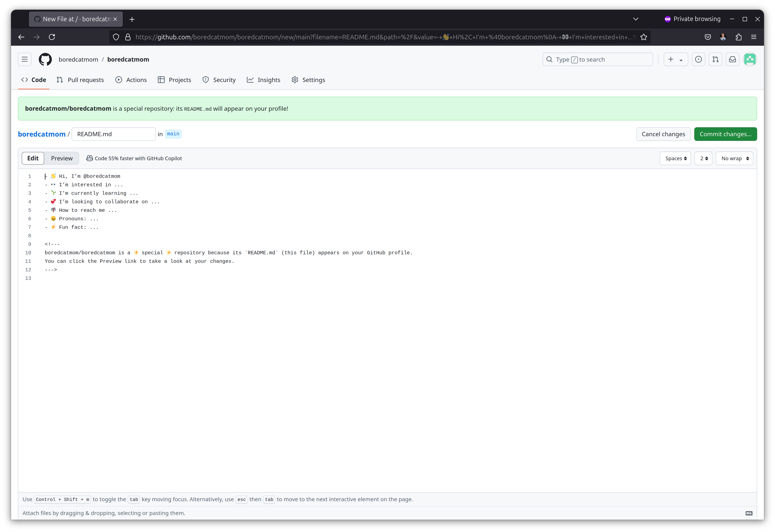
Task: Open a new browser tab
Action: (x=132, y=19)
